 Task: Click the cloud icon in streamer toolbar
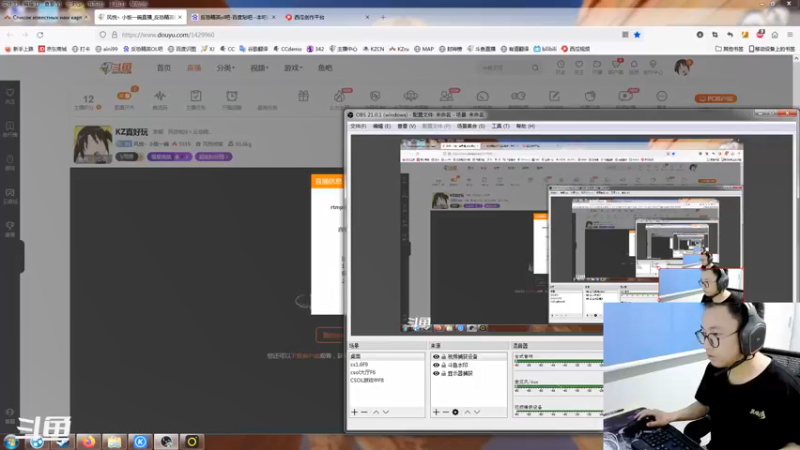[411, 95]
